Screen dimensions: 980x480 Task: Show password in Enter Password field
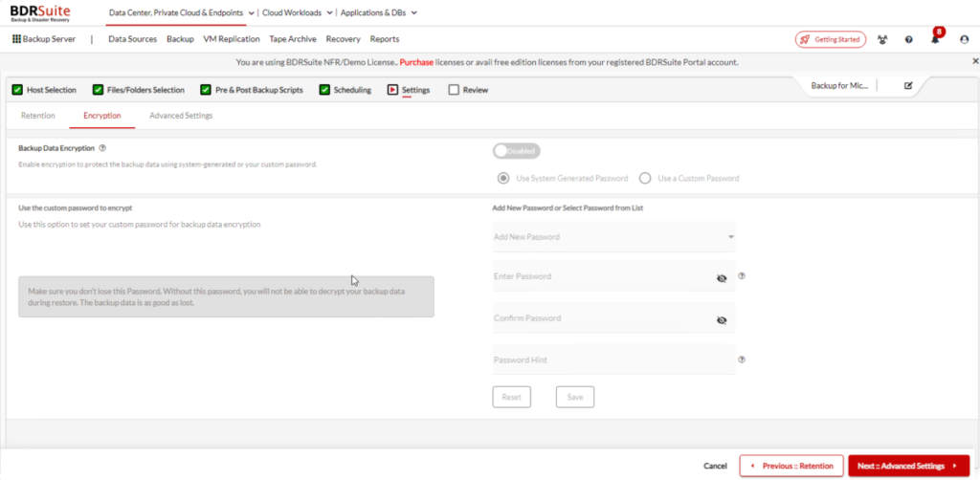pos(722,278)
